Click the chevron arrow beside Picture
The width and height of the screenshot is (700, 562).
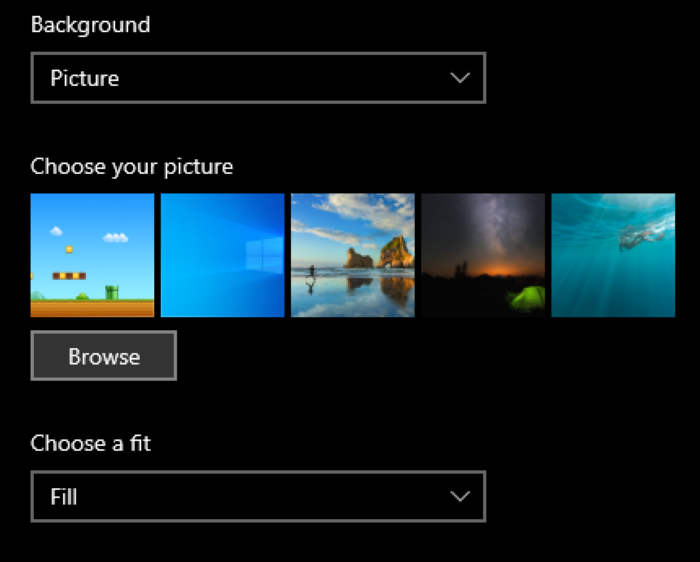(x=460, y=78)
